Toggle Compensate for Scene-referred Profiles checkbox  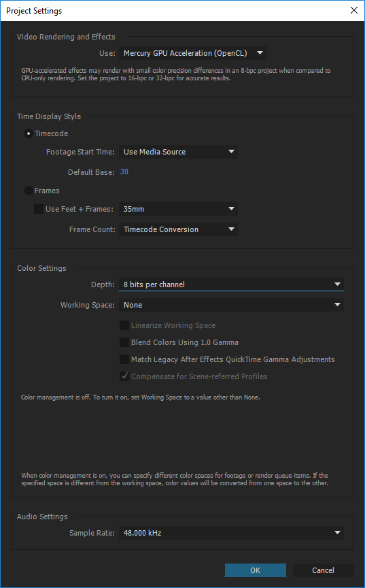[124, 376]
